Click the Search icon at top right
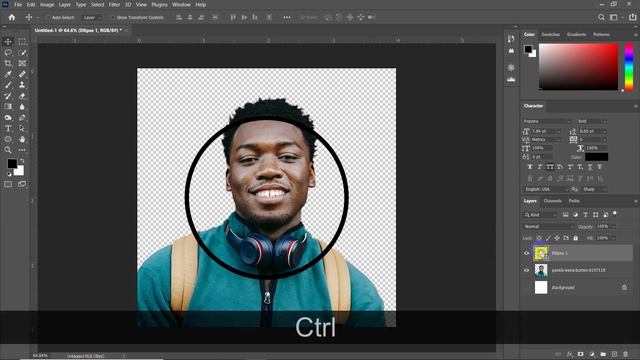 pos(601,17)
